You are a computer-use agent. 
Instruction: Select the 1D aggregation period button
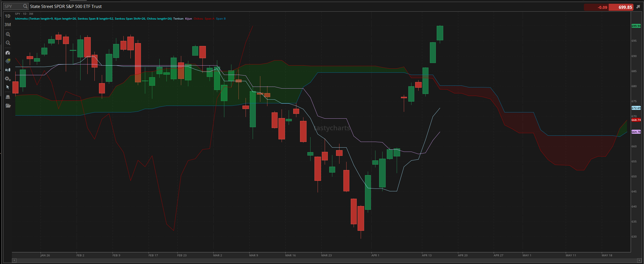(x=8, y=16)
